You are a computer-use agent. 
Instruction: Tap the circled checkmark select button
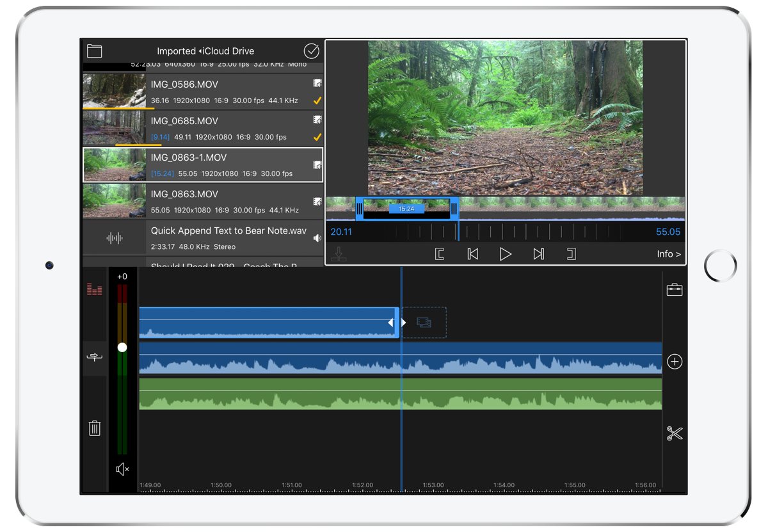311,51
